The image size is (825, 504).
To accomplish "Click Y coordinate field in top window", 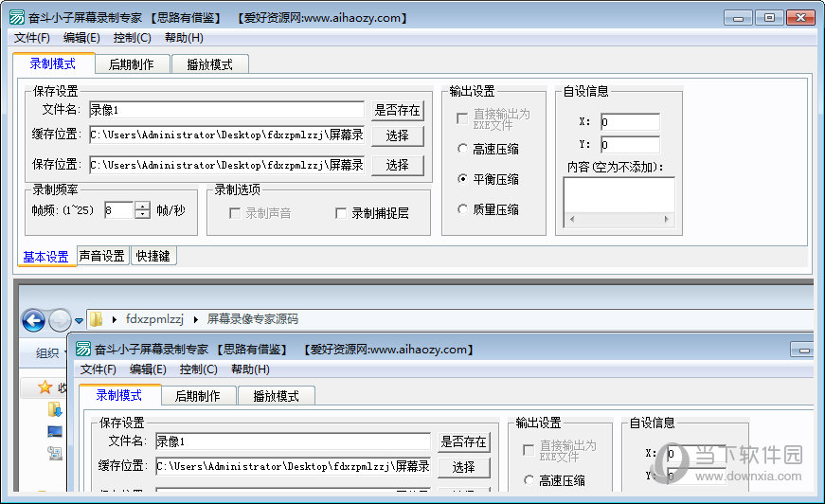I will coord(630,145).
